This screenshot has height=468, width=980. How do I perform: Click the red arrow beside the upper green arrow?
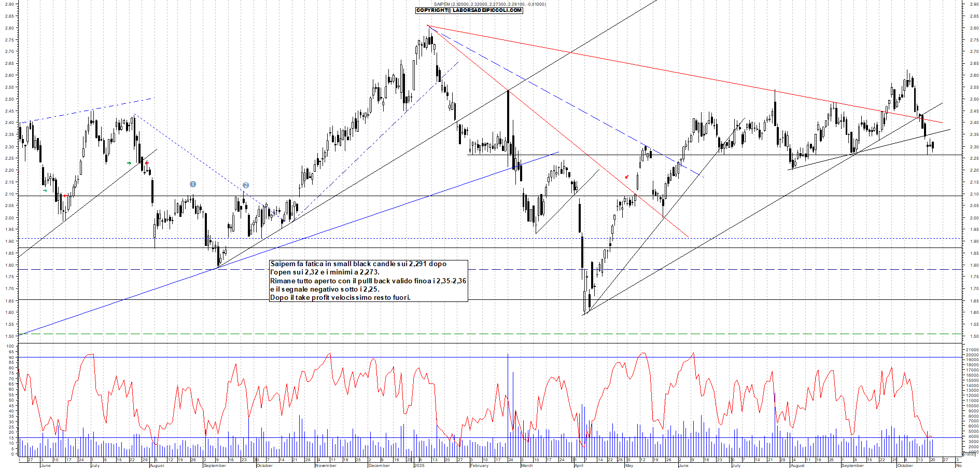[x=147, y=163]
